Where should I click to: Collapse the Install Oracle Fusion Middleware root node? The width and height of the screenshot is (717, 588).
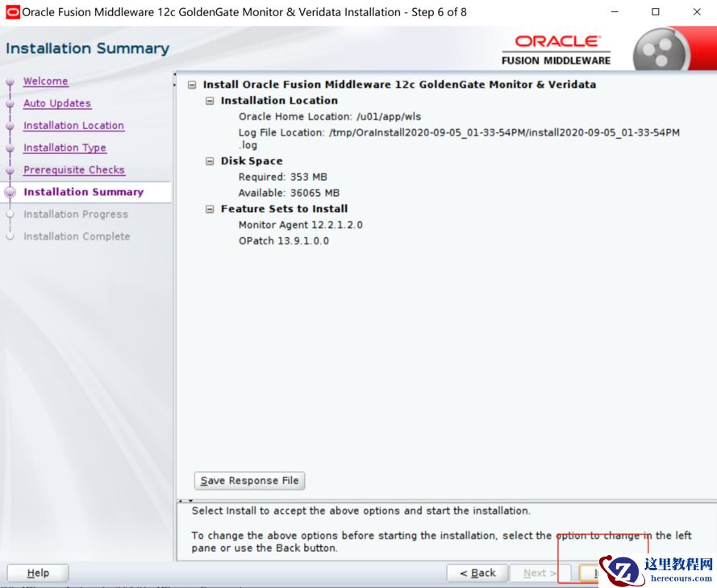coord(192,85)
